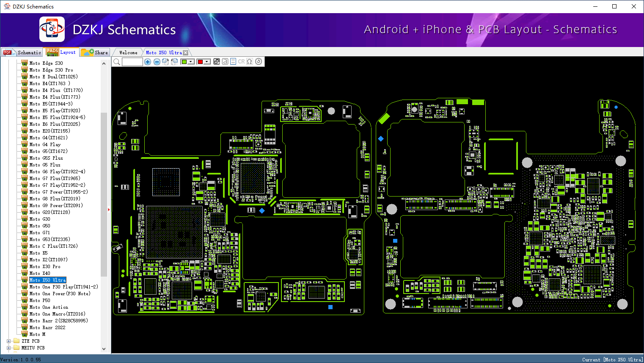The width and height of the screenshot is (644, 363).
Task: Expand the MEITU PCB tree node
Action: [9, 348]
